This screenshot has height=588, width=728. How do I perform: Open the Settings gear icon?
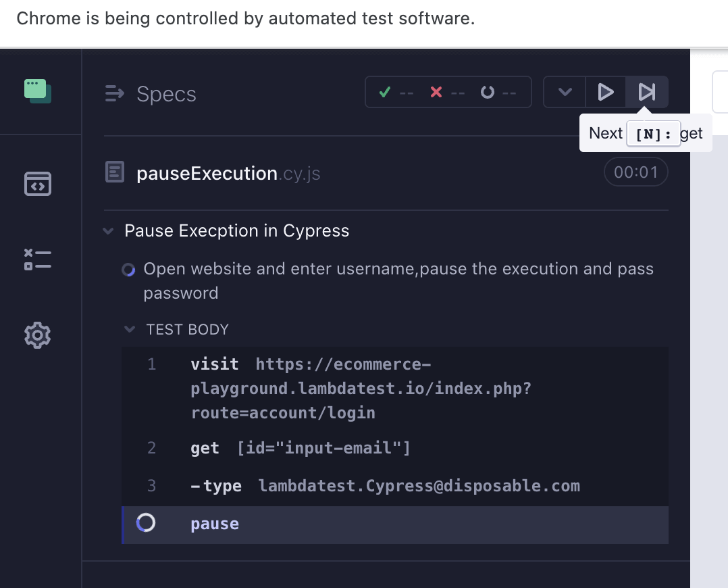[x=38, y=335]
